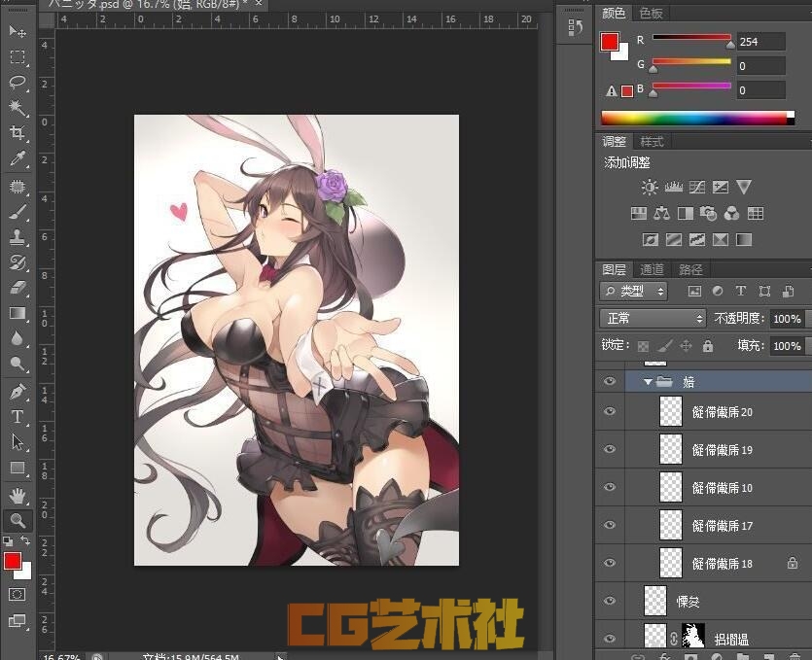Hide the layer ending in 18

(x=610, y=563)
